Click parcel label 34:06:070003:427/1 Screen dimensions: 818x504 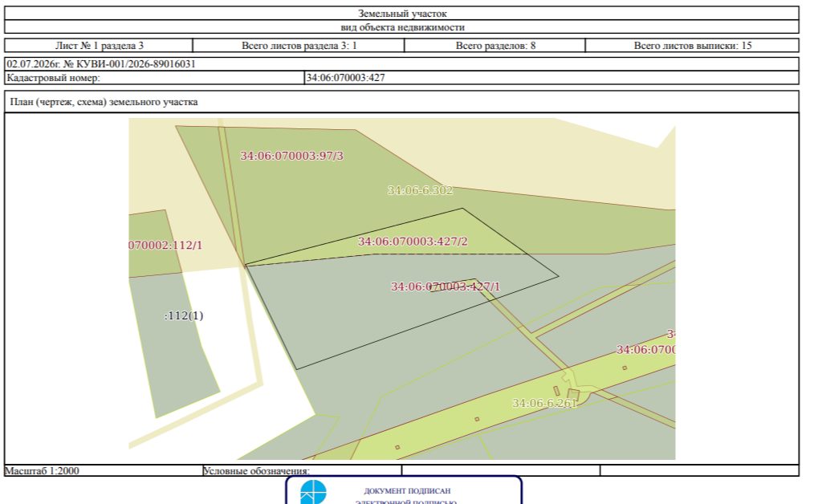tap(446, 287)
